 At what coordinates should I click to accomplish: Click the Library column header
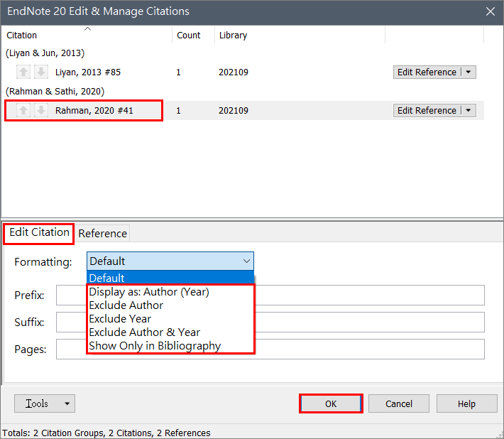coord(300,35)
